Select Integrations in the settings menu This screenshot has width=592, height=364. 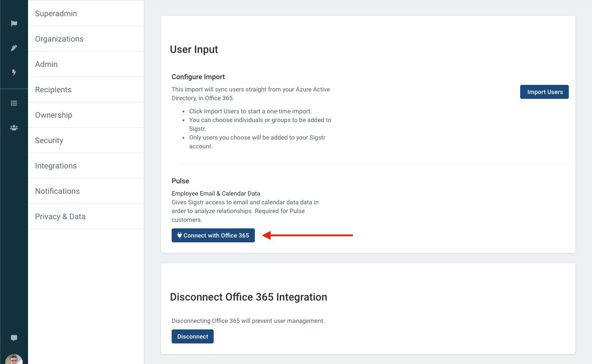[x=86, y=166]
